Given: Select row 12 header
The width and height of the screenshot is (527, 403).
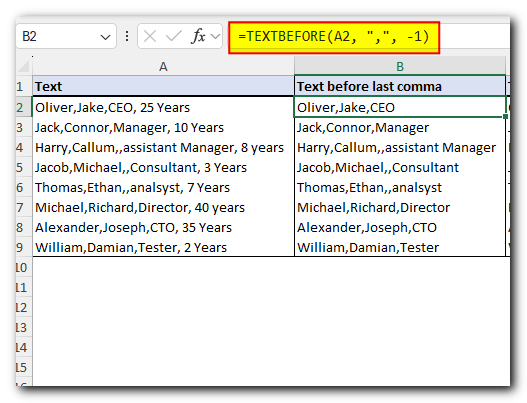Looking at the screenshot, I should click(24, 308).
